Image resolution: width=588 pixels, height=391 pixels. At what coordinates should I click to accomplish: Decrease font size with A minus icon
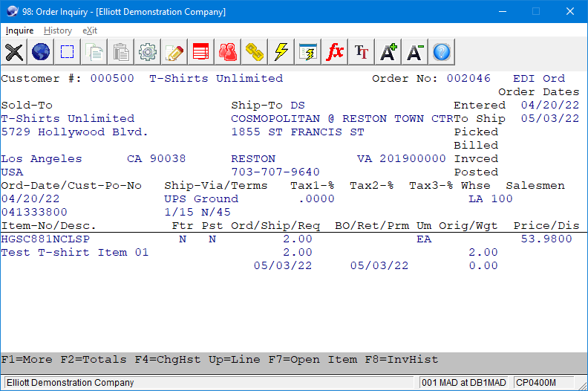pyautogui.click(x=415, y=52)
